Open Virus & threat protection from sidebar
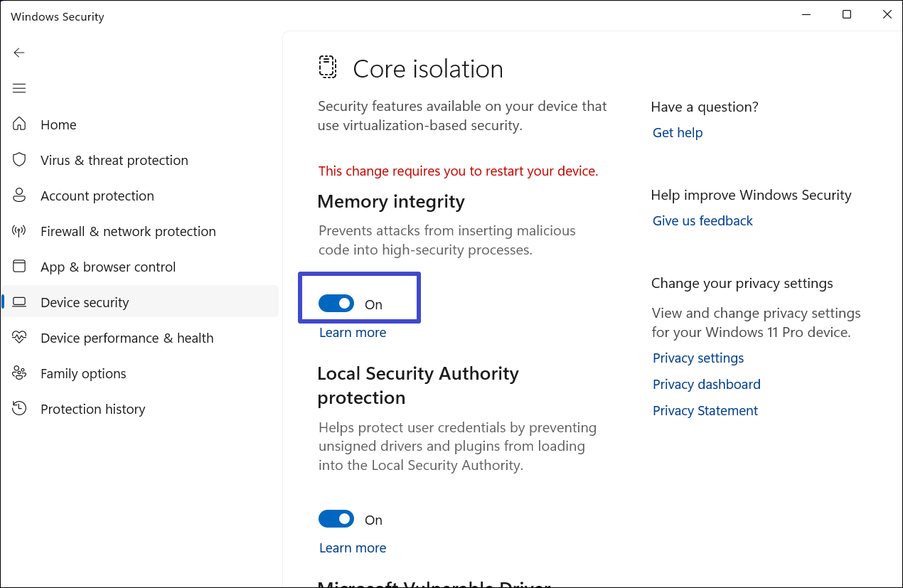903x588 pixels. coord(114,160)
